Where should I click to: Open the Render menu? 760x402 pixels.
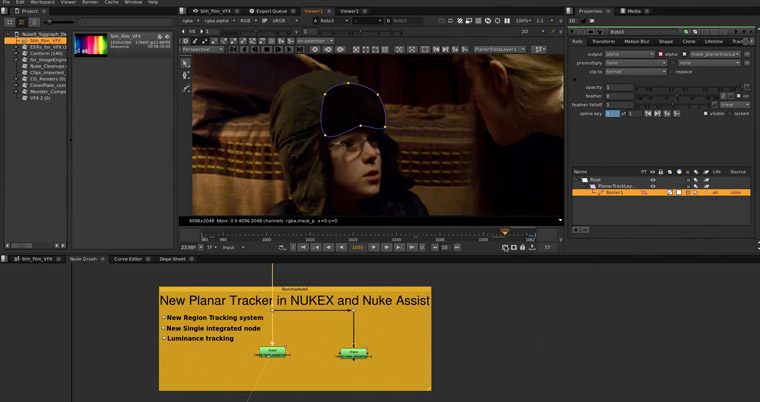pos(90,3)
